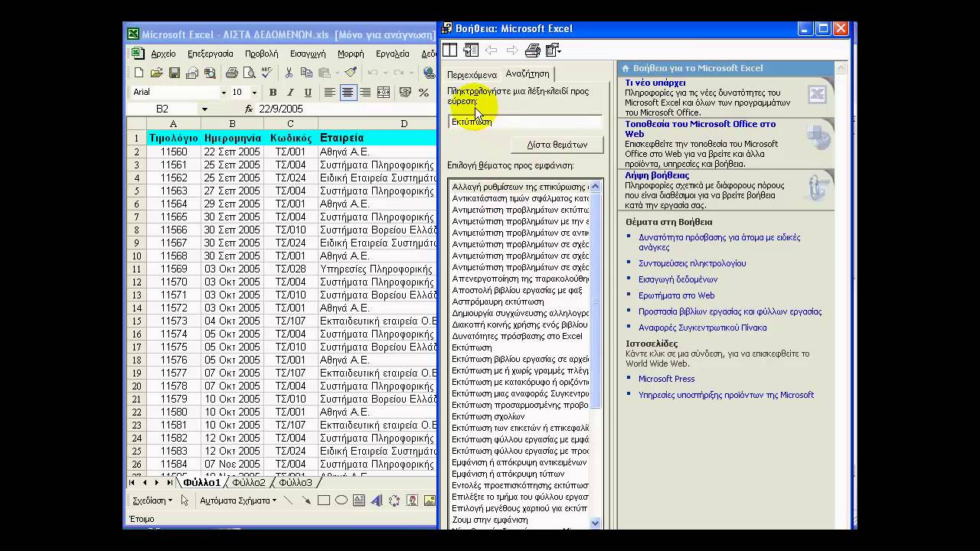
Task: Click Hide tabs icon in Help toolbar
Action: (471, 50)
